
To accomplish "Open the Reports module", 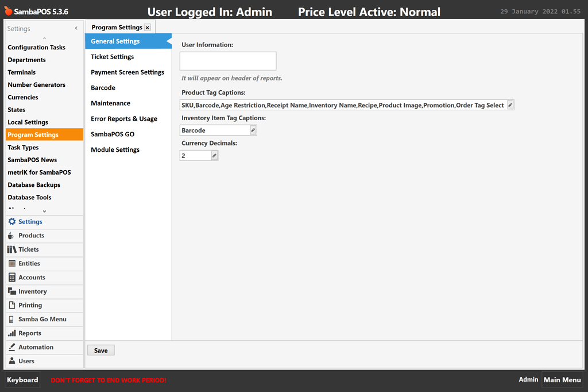I will [x=45, y=333].
